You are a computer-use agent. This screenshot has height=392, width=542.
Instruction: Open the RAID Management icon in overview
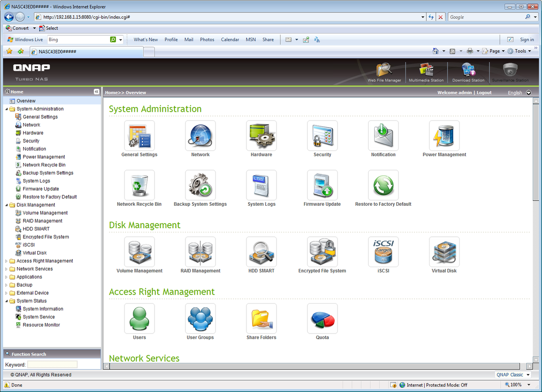pos(200,252)
